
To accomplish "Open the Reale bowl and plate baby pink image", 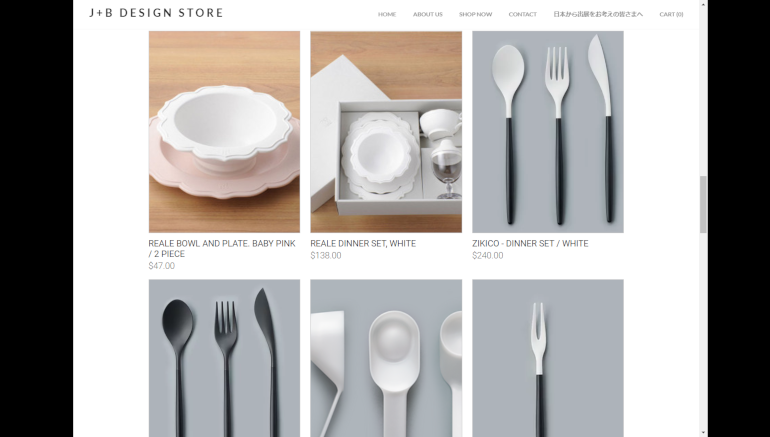I will 224,132.
